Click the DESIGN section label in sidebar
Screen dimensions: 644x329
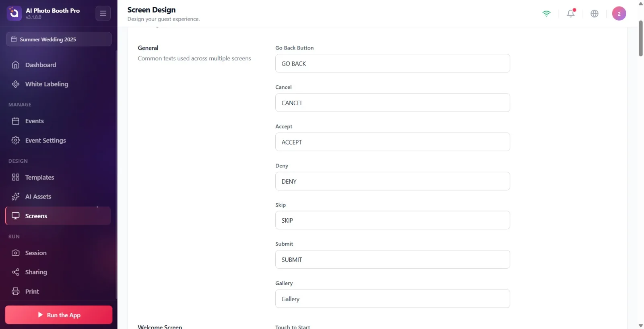click(18, 161)
